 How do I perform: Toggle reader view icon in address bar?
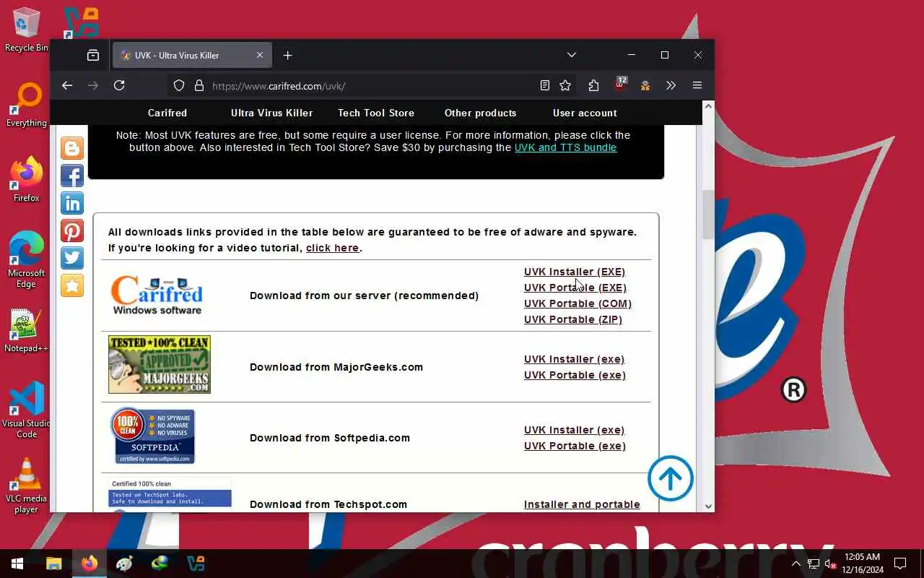click(545, 86)
